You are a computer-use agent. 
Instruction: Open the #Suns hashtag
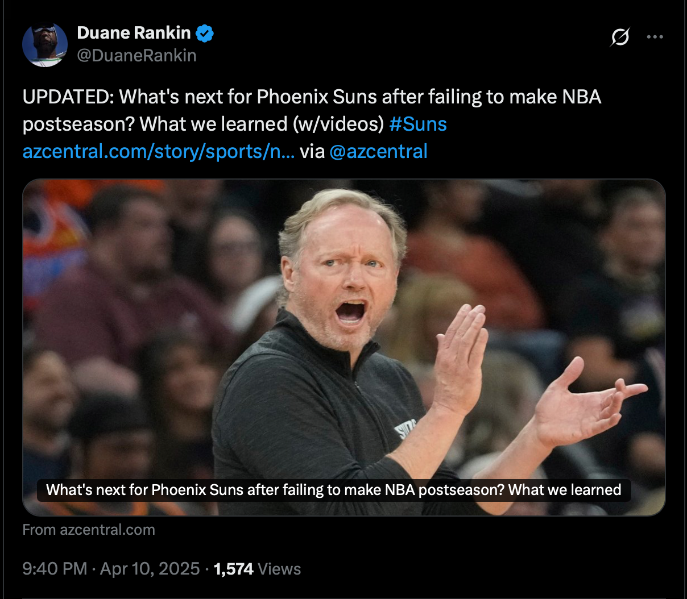418,124
